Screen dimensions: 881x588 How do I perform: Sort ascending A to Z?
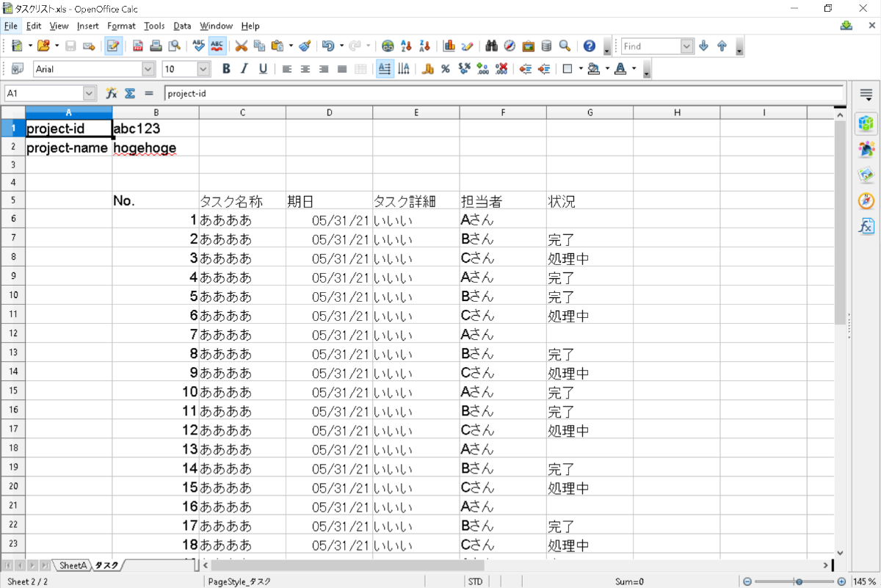406,46
